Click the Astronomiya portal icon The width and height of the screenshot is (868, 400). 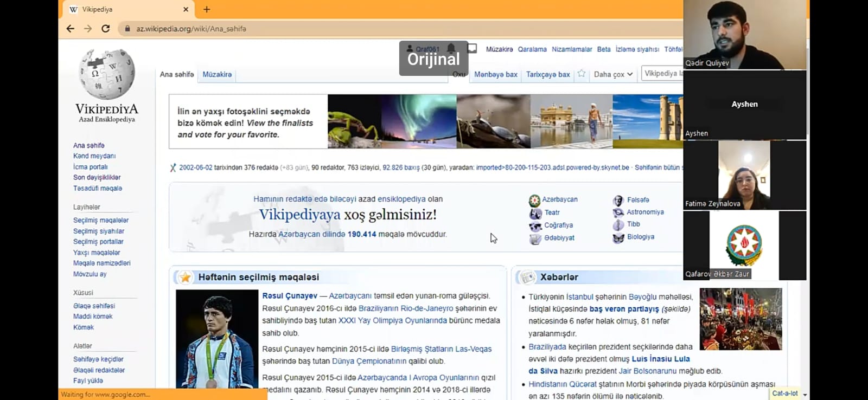pos(618,212)
